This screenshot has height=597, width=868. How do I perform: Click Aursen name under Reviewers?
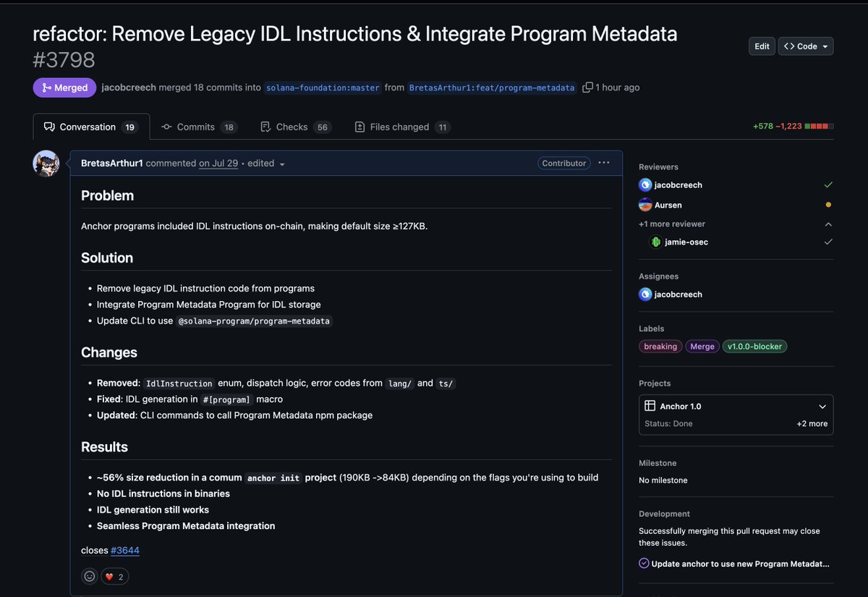pos(669,206)
